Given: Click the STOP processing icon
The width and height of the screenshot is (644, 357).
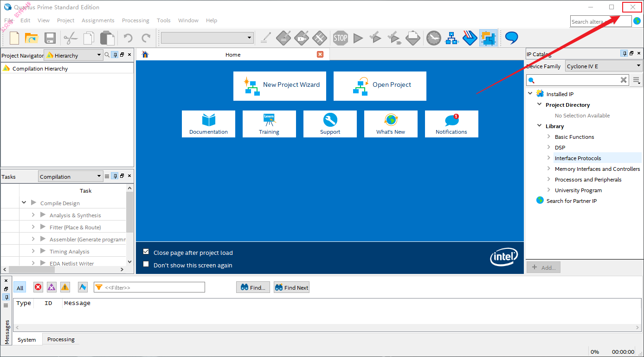Looking at the screenshot, I should point(340,38).
